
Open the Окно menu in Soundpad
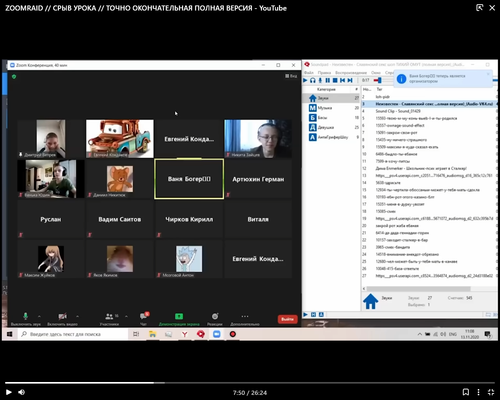376,72
